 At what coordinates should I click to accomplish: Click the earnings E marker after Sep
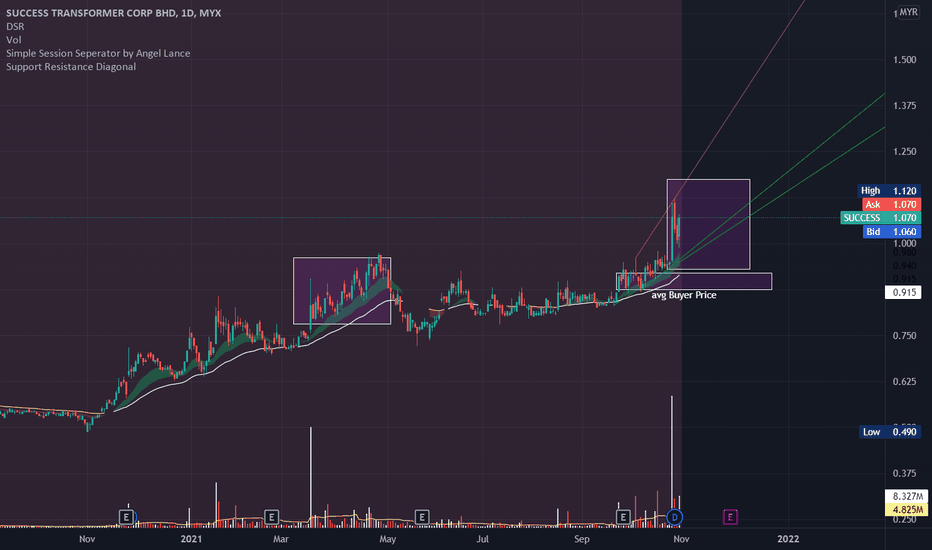click(622, 517)
